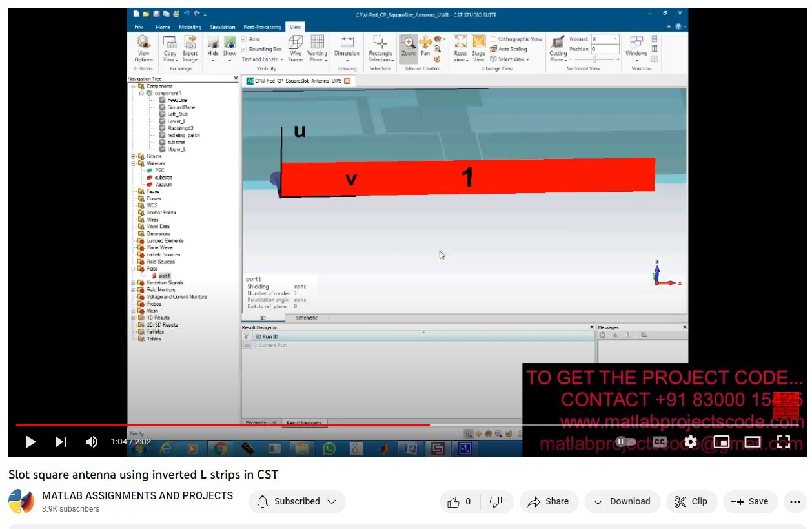The image size is (812, 529).
Task: Click the Stage View icon
Action: (478, 47)
